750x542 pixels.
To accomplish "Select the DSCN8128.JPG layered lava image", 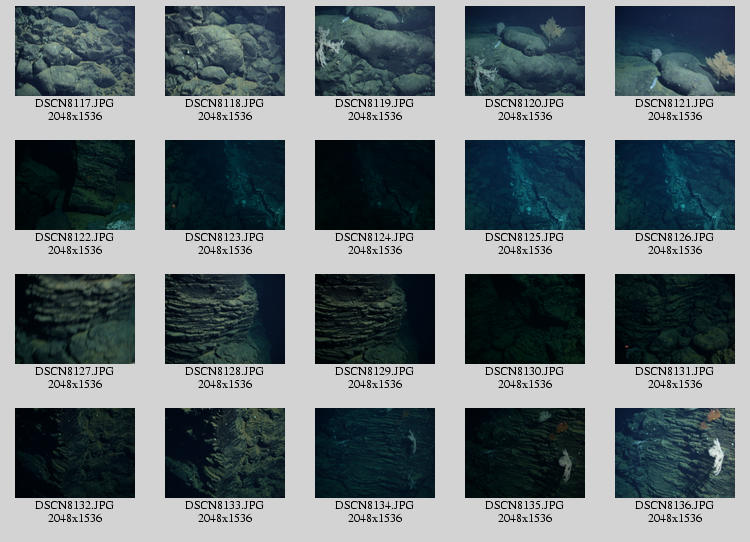I will pyautogui.click(x=225, y=319).
